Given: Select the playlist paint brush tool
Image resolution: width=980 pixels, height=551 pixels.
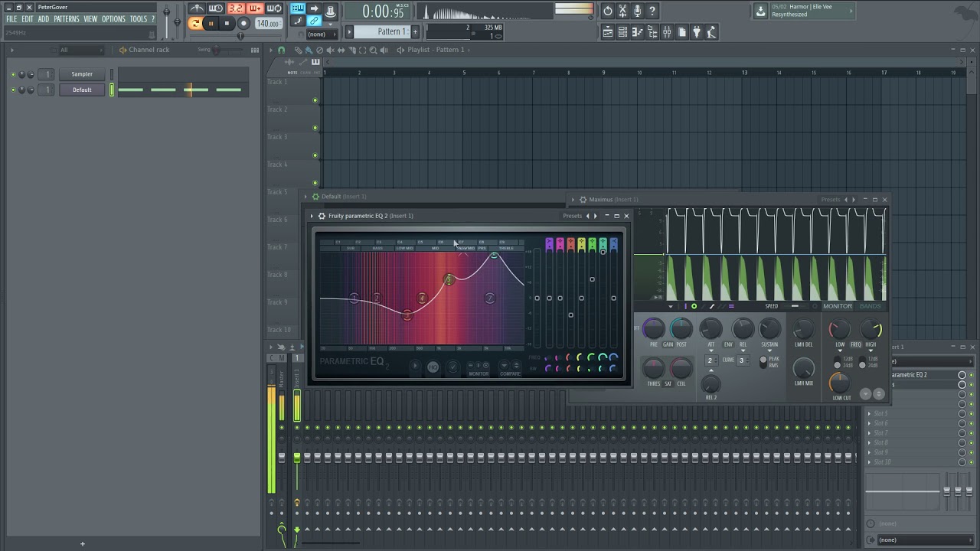Looking at the screenshot, I should [309, 50].
